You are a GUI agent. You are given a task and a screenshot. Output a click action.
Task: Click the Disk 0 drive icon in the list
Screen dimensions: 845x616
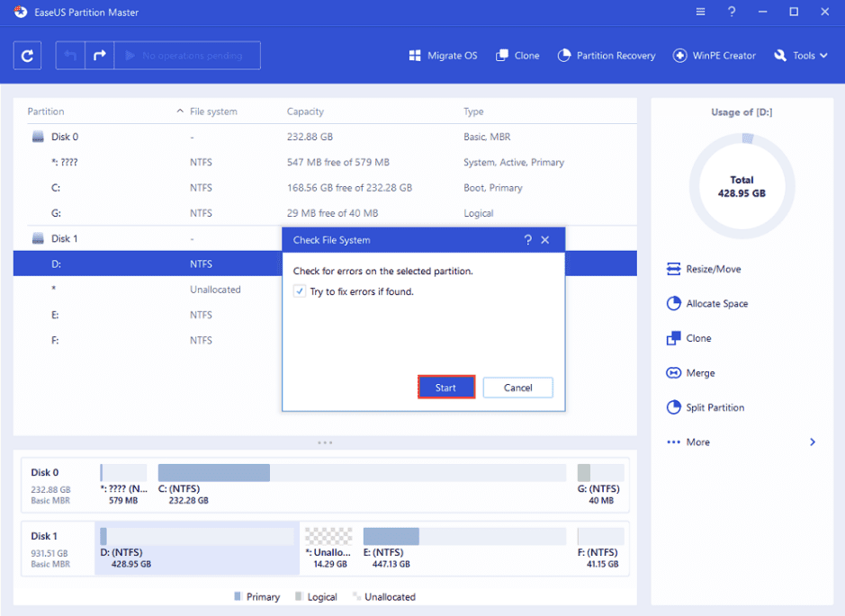point(38,137)
